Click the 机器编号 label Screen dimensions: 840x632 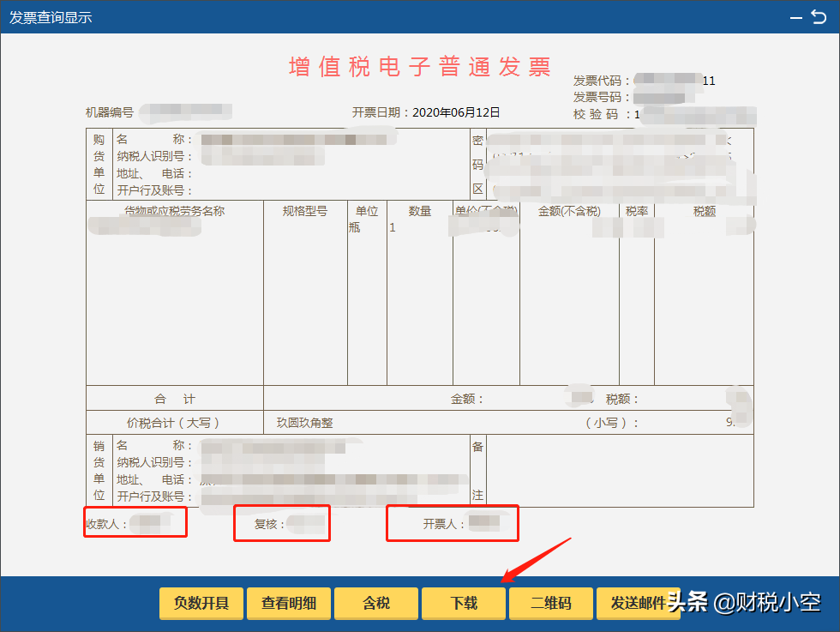pyautogui.click(x=110, y=112)
